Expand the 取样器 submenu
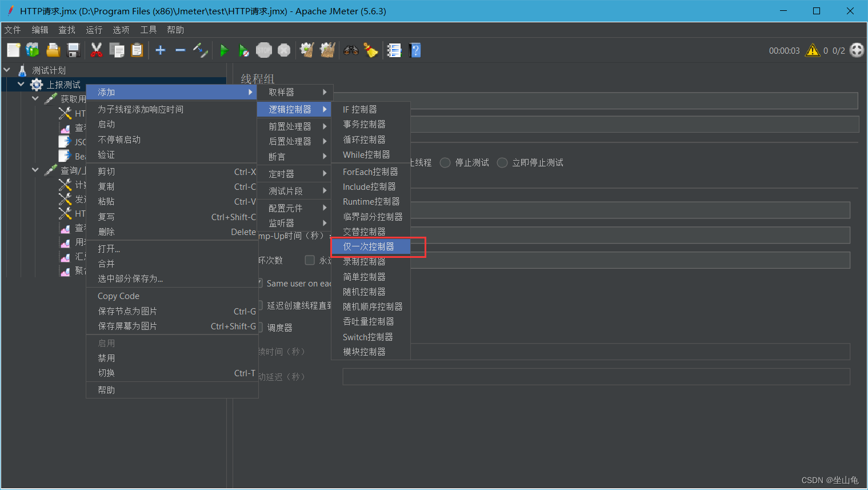The height and width of the screenshot is (490, 868). [x=294, y=92]
